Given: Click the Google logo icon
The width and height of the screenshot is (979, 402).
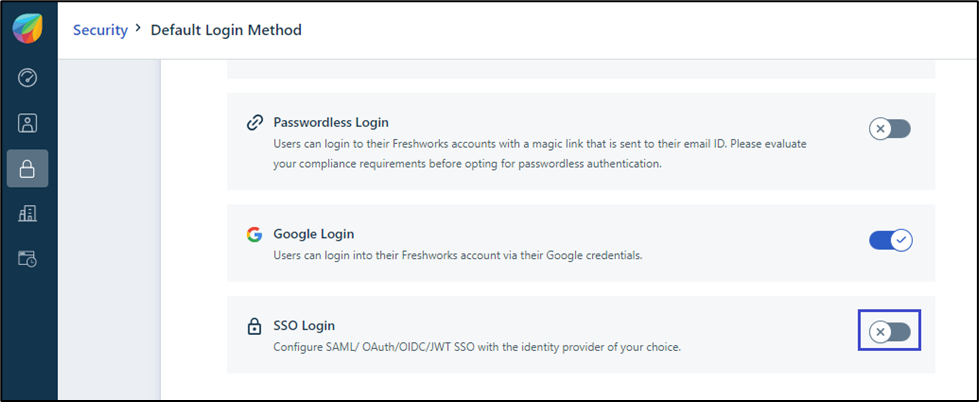Looking at the screenshot, I should [254, 235].
